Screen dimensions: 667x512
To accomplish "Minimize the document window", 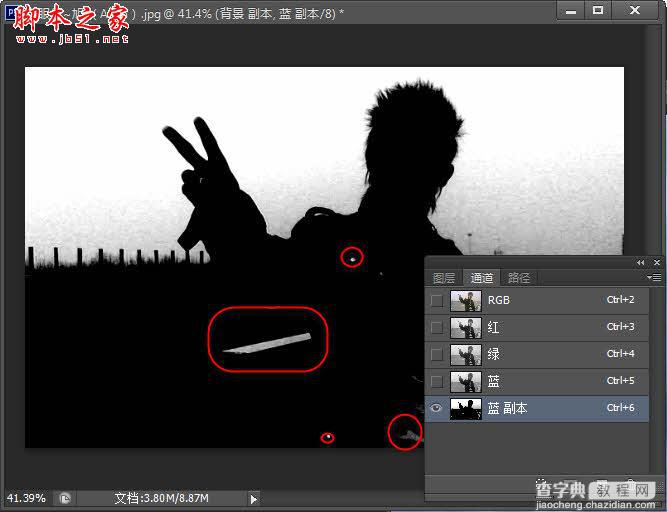I will 571,11.
